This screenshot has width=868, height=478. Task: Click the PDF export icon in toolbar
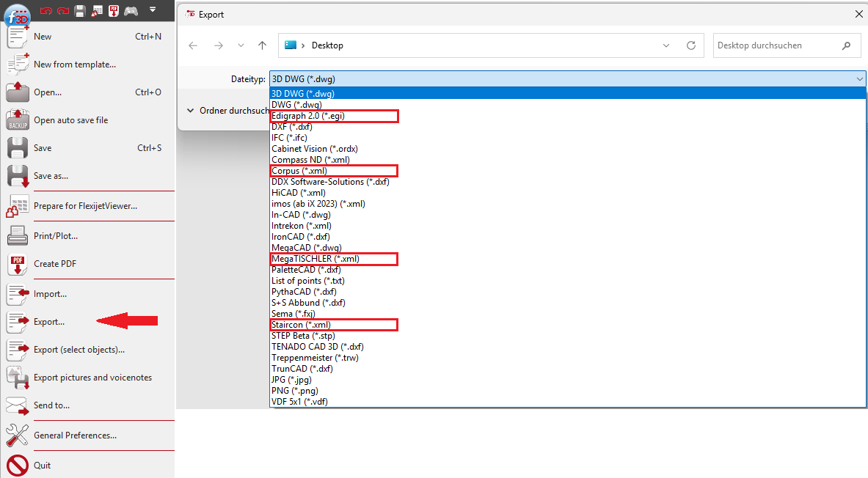click(x=114, y=11)
